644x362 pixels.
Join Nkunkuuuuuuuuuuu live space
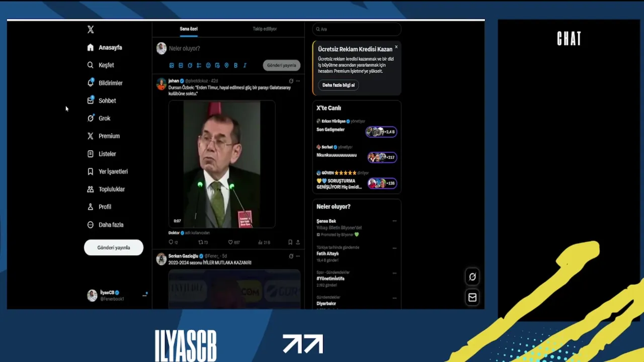click(382, 157)
